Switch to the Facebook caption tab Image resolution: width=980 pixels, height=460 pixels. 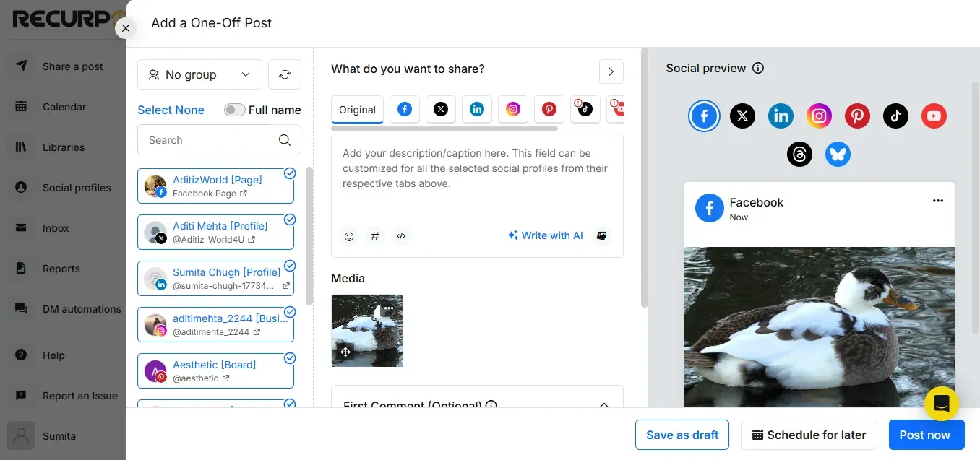click(x=405, y=109)
